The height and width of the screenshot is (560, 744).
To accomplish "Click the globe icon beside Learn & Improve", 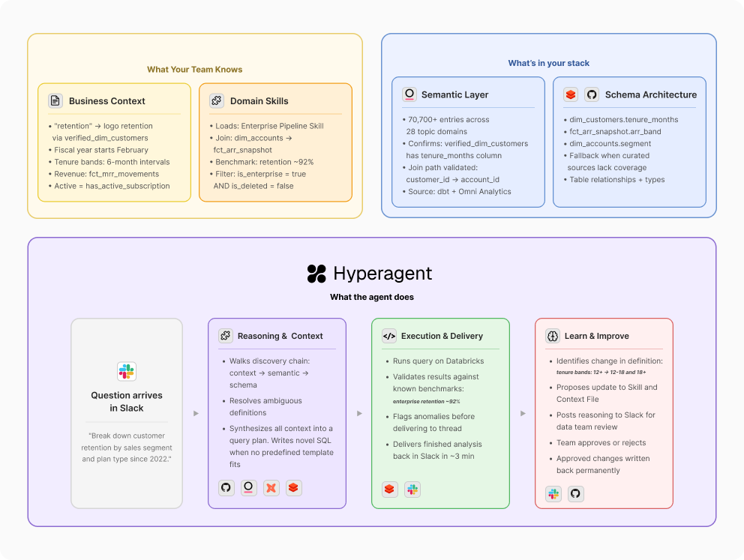I will pyautogui.click(x=551, y=335).
